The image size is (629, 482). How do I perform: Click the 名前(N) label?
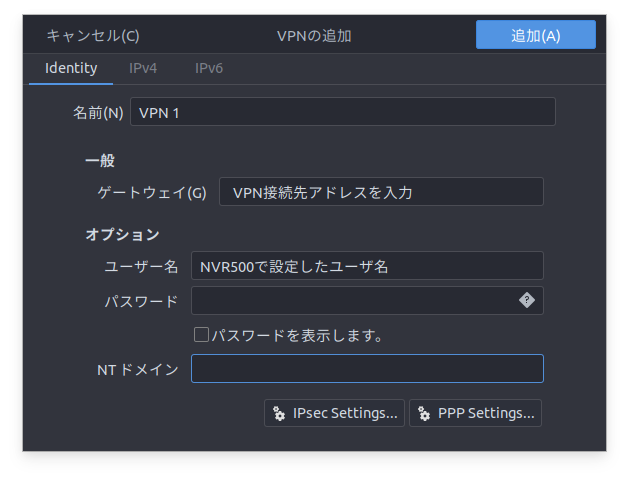pyautogui.click(x=98, y=113)
